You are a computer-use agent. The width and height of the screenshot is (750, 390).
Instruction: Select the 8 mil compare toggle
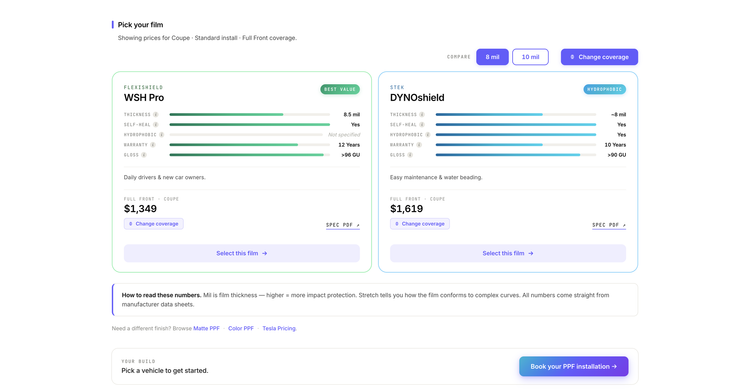coord(492,57)
